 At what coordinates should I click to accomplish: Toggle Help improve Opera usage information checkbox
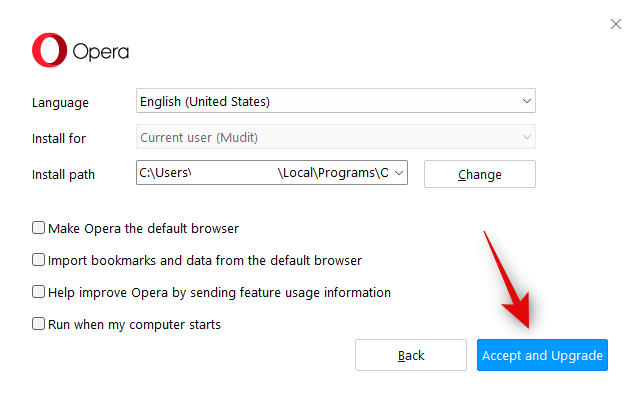click(x=39, y=292)
